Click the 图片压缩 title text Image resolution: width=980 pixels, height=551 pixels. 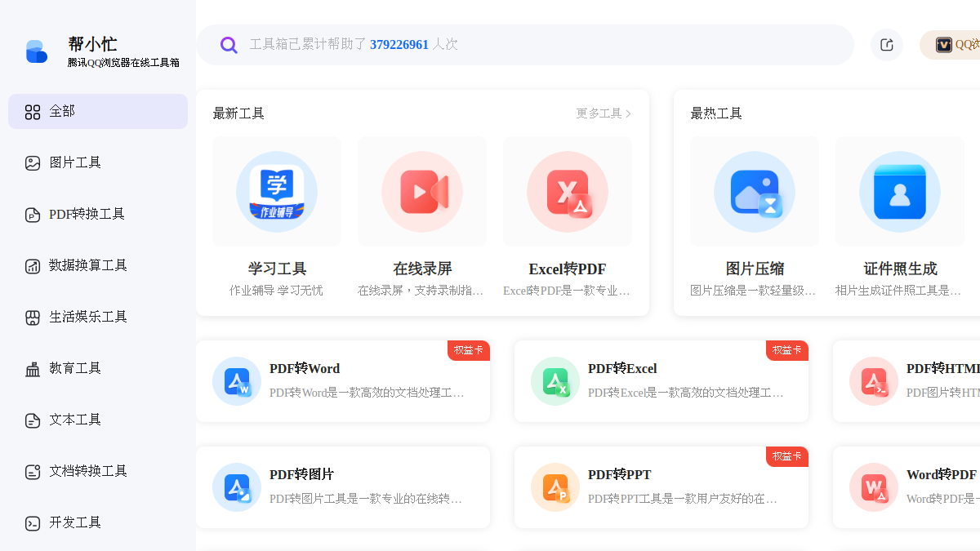tap(755, 269)
